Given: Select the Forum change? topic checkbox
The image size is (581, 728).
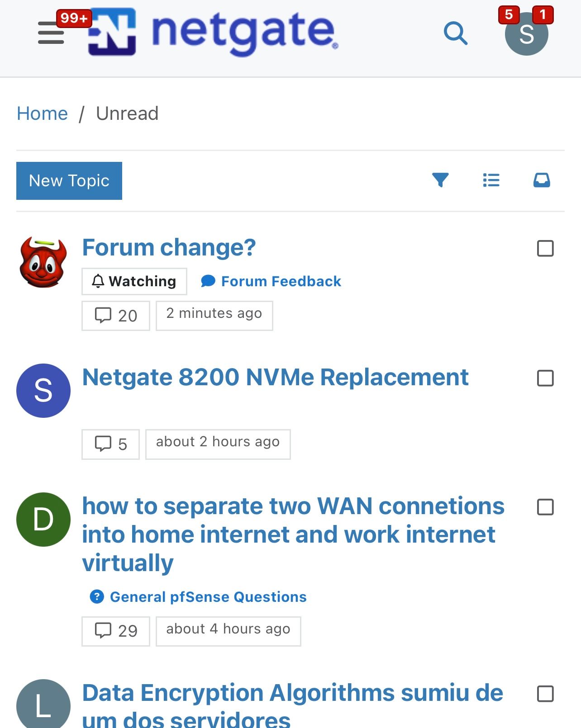Looking at the screenshot, I should 545,248.
